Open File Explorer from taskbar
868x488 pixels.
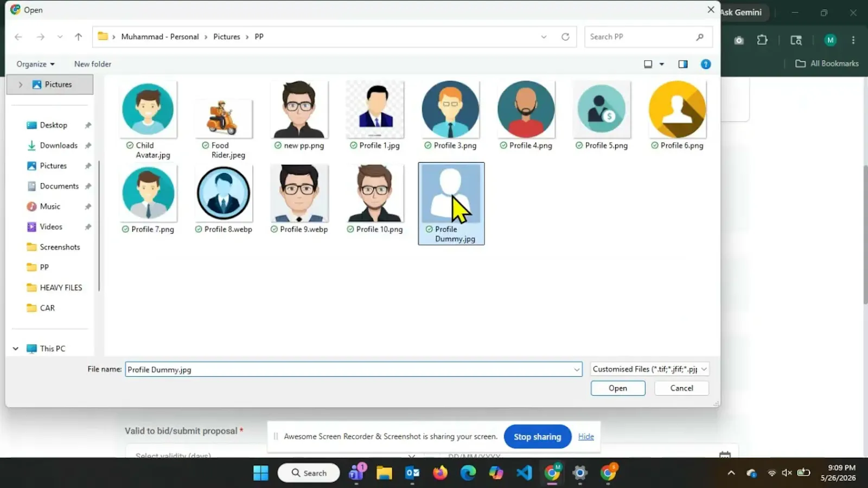coord(384,473)
